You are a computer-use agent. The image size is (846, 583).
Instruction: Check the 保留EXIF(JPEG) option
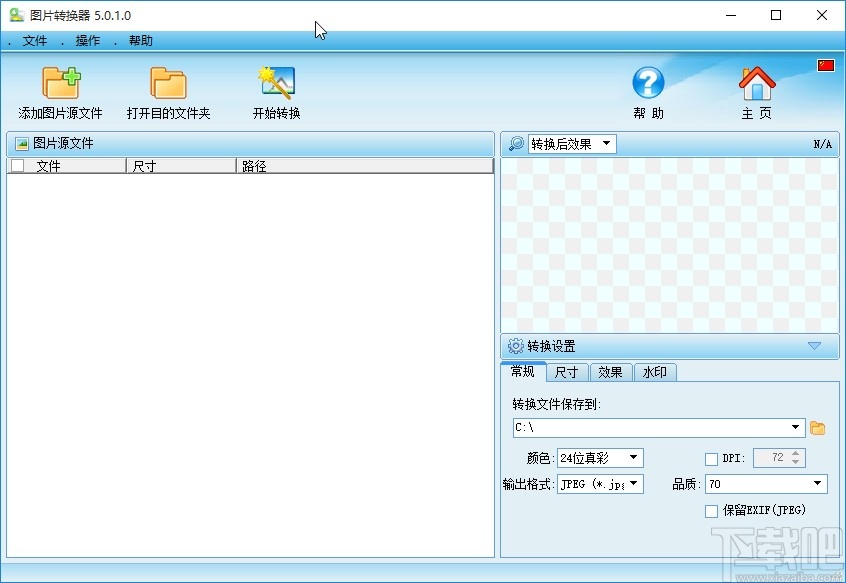coord(711,511)
